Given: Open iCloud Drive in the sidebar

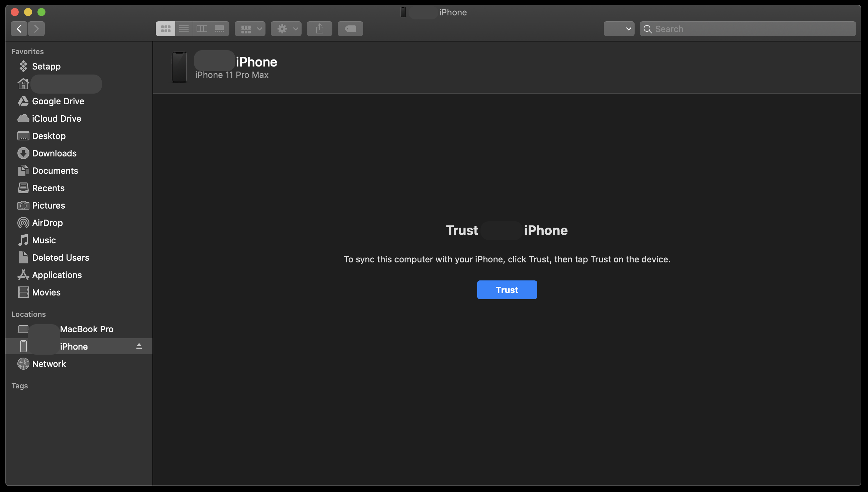Looking at the screenshot, I should click(x=79, y=118).
